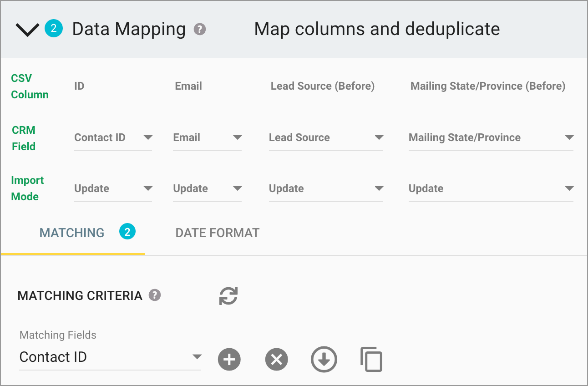Open the Matching Fields dropdown
588x386 pixels.
[x=197, y=357]
